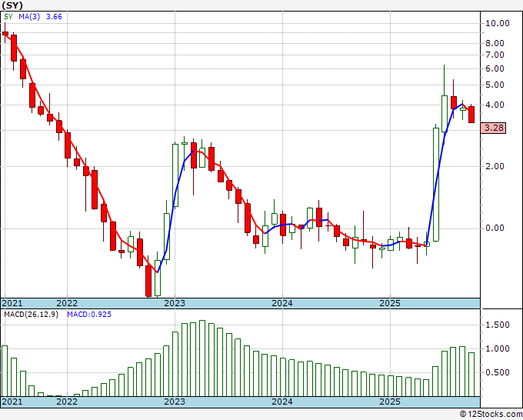Click the 10.00 price axis label
The height and width of the screenshot is (420, 523).
coord(498,23)
